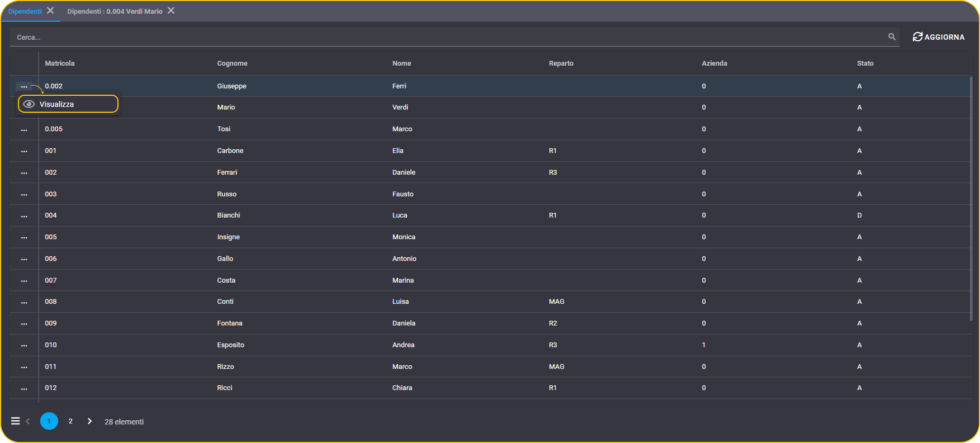980x443 pixels.
Task: Click azienda value 1 for Esposito
Action: coord(704,345)
